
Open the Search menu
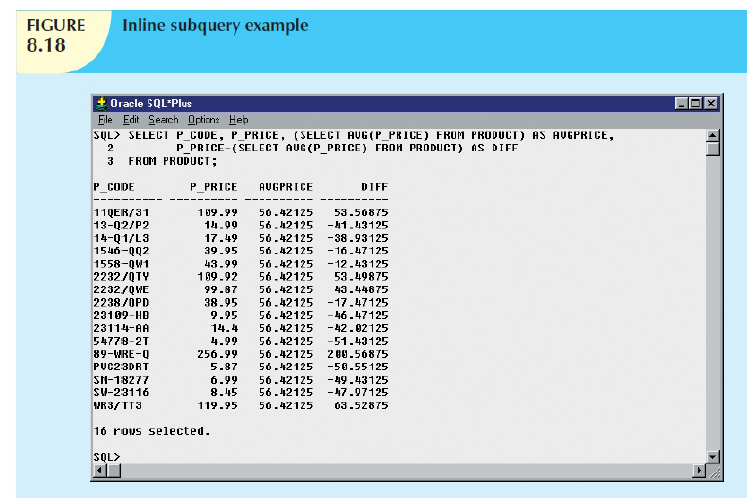pos(163,120)
